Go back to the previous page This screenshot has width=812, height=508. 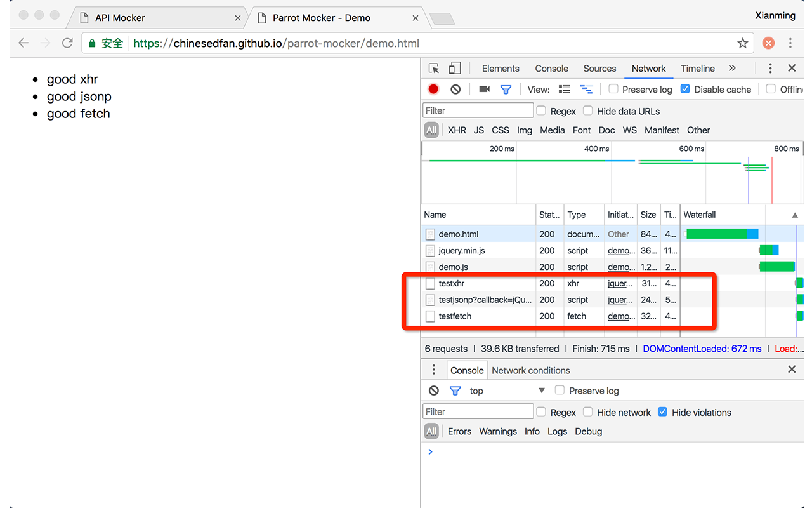(x=23, y=43)
